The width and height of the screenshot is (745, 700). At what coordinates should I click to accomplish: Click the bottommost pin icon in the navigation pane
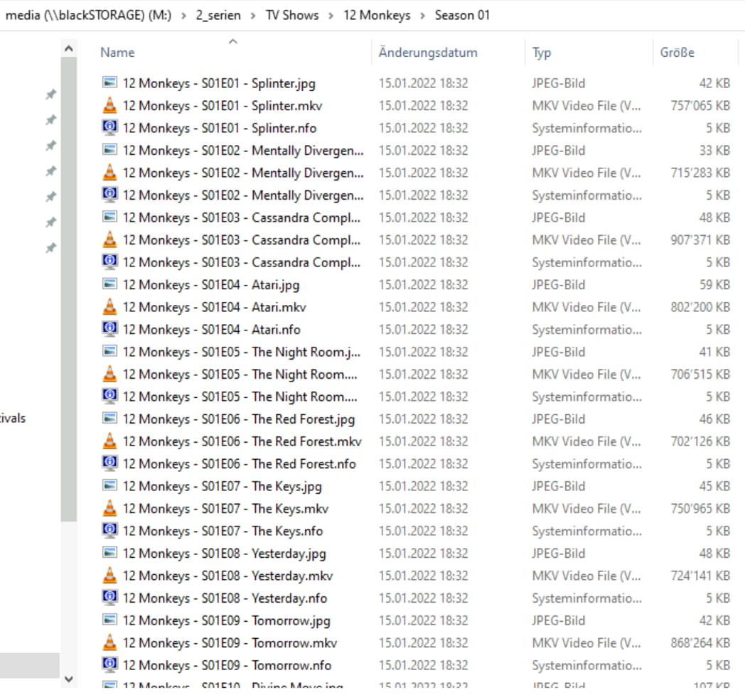(51, 248)
